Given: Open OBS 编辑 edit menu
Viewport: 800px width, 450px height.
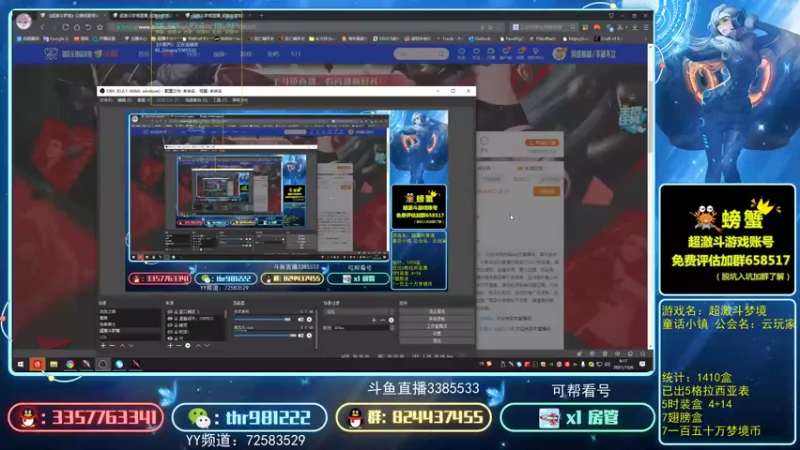Looking at the screenshot, I should [124, 100].
